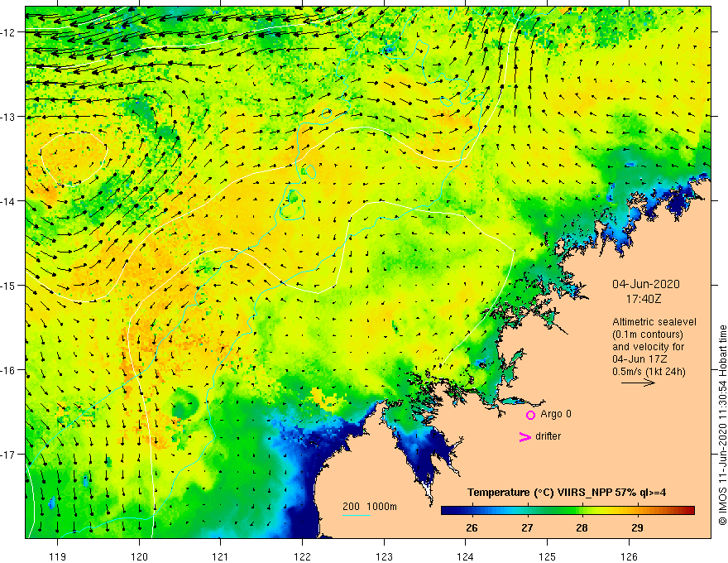The height and width of the screenshot is (563, 728).
Task: Click the colorbar tick label 29
Action: coord(638,528)
